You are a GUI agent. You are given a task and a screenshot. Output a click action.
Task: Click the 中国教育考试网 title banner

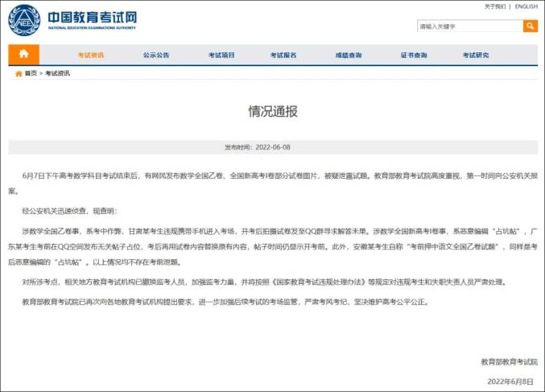[92, 20]
